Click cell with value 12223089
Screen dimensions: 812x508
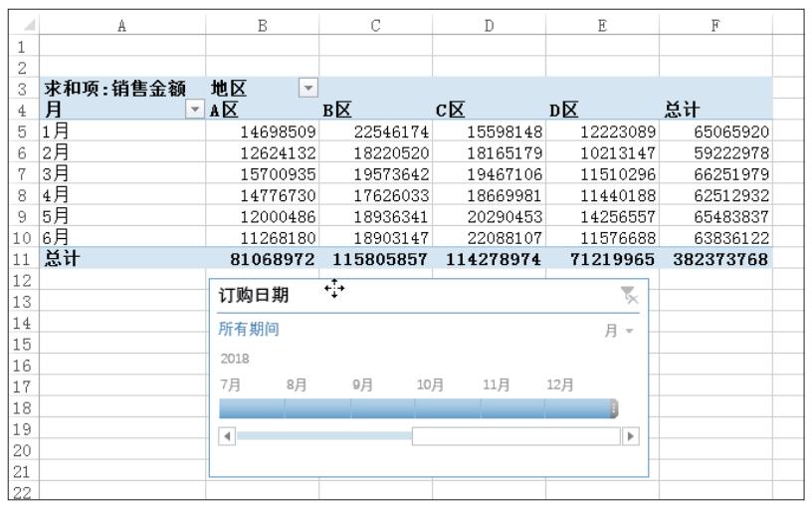click(602, 130)
